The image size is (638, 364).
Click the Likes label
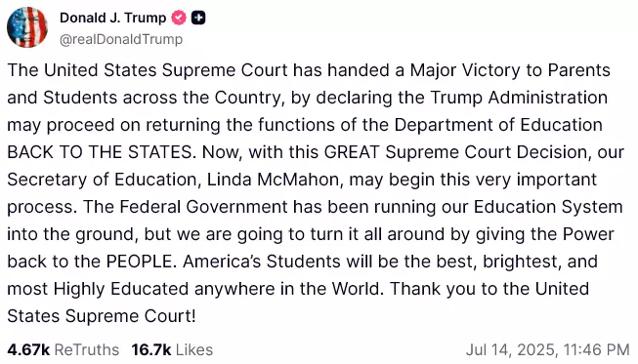[194, 349]
